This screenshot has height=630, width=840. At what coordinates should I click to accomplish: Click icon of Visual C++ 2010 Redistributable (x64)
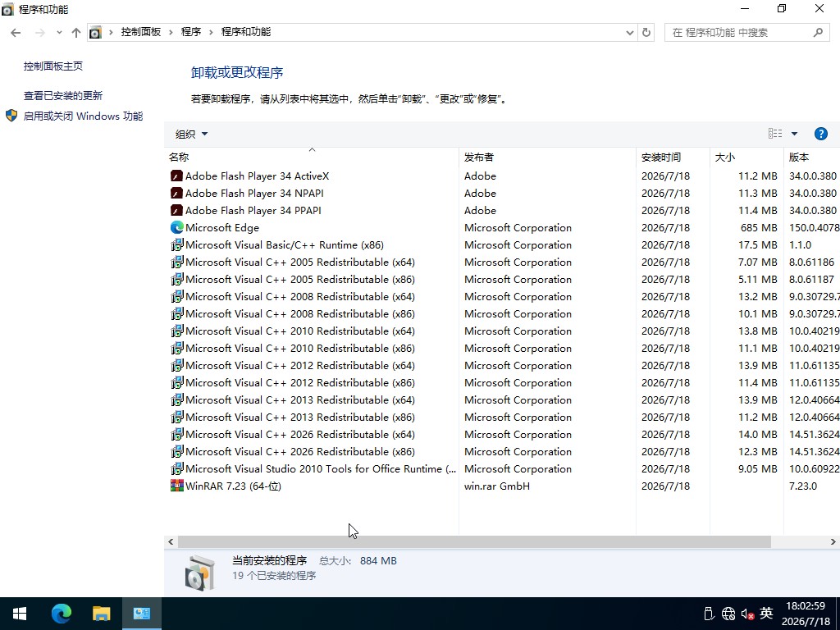point(177,331)
